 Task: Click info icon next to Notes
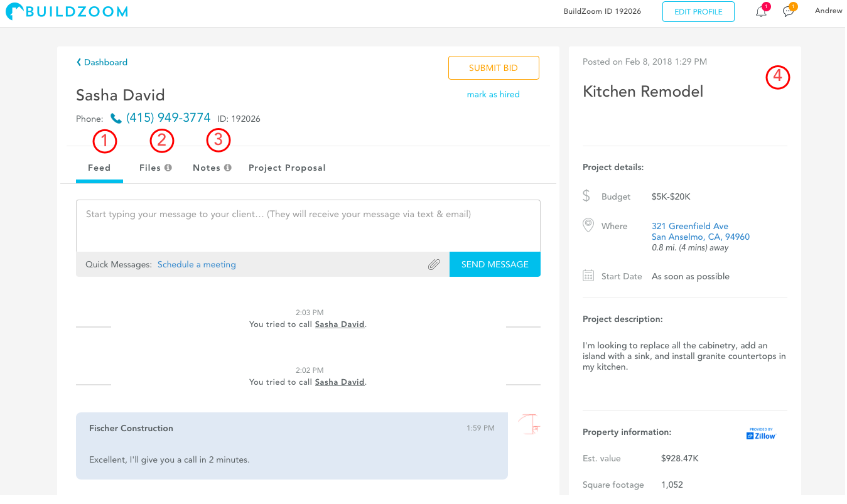(x=228, y=168)
